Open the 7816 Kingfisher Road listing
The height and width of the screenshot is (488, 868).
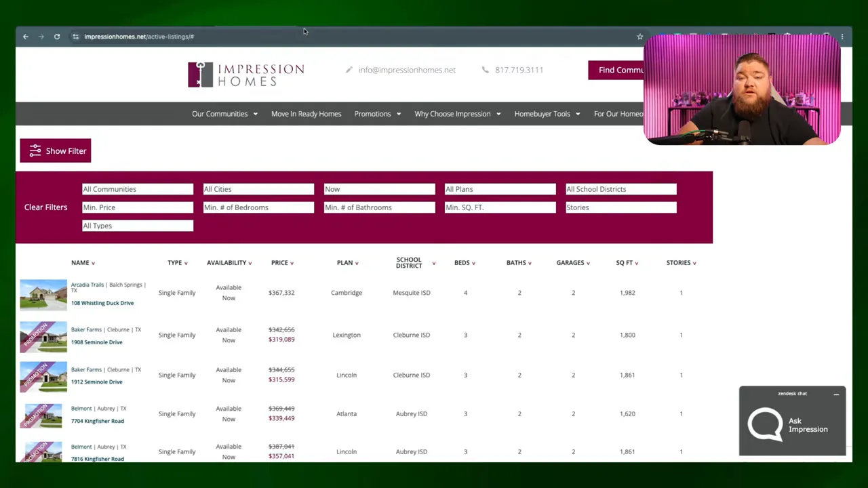click(x=98, y=459)
